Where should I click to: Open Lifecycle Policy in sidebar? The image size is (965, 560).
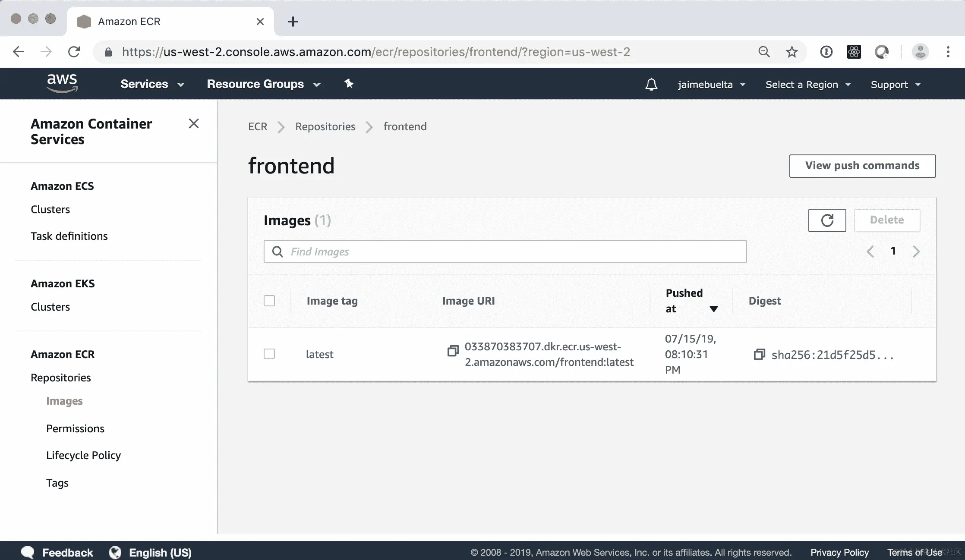point(83,456)
